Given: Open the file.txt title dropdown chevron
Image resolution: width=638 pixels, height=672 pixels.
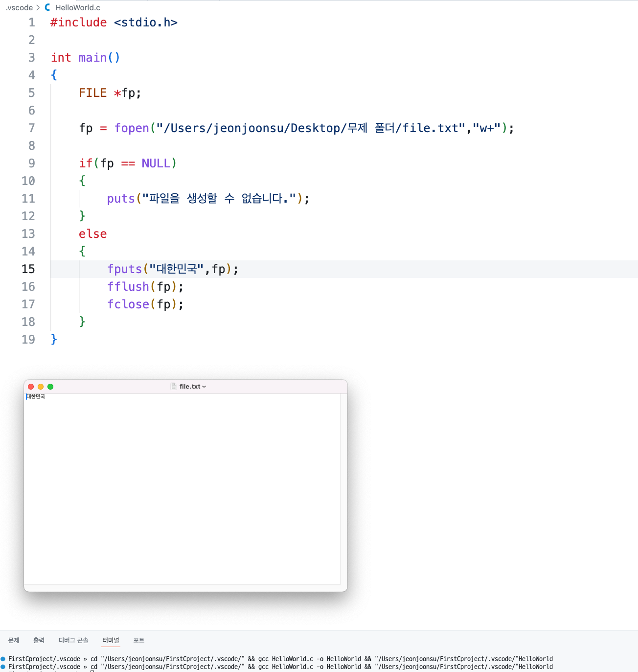Looking at the screenshot, I should [204, 387].
